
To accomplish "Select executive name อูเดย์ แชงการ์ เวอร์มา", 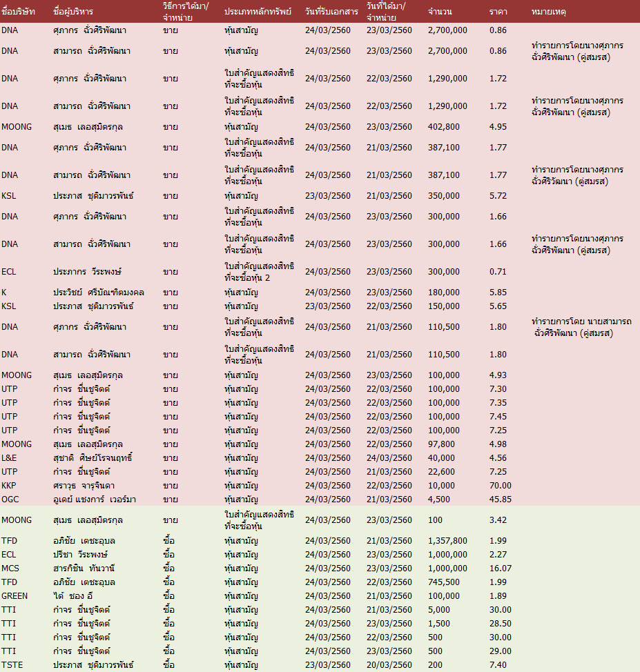I will pyautogui.click(x=95, y=500).
